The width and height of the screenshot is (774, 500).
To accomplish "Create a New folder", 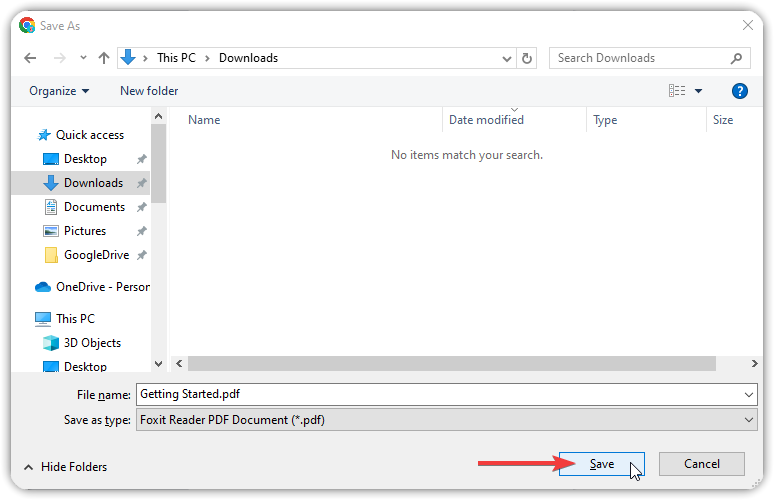I will [x=149, y=91].
